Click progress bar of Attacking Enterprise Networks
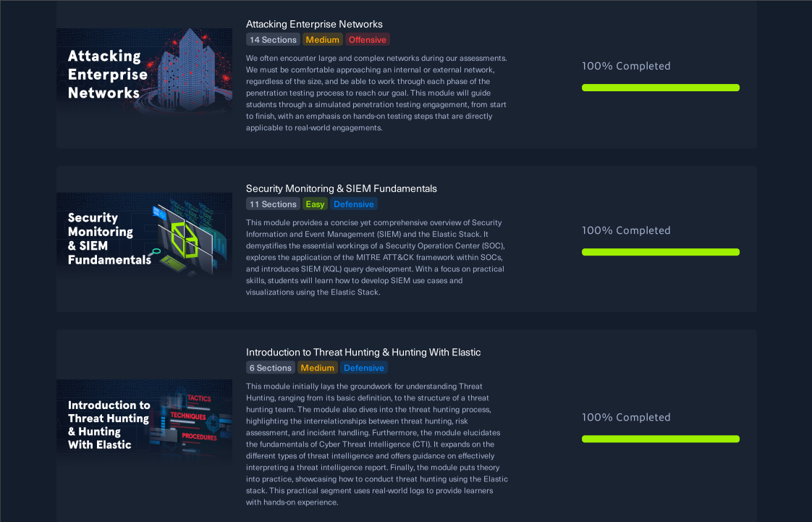812x522 pixels. (x=660, y=88)
